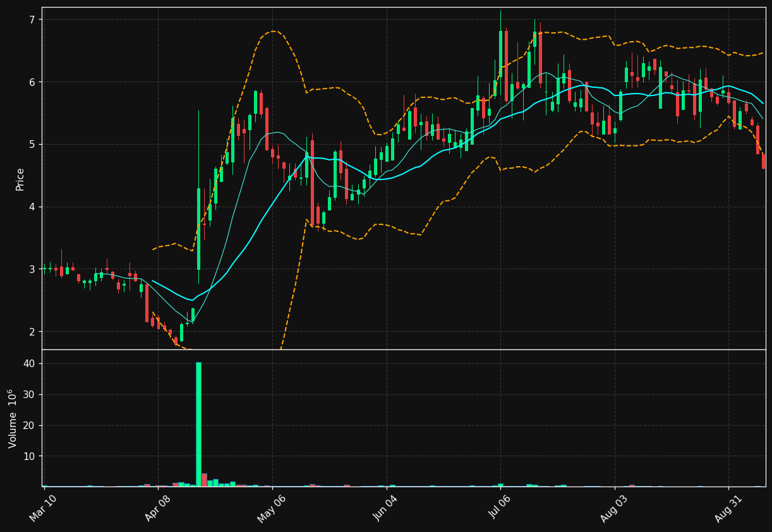Click the Price axis title

(20, 179)
